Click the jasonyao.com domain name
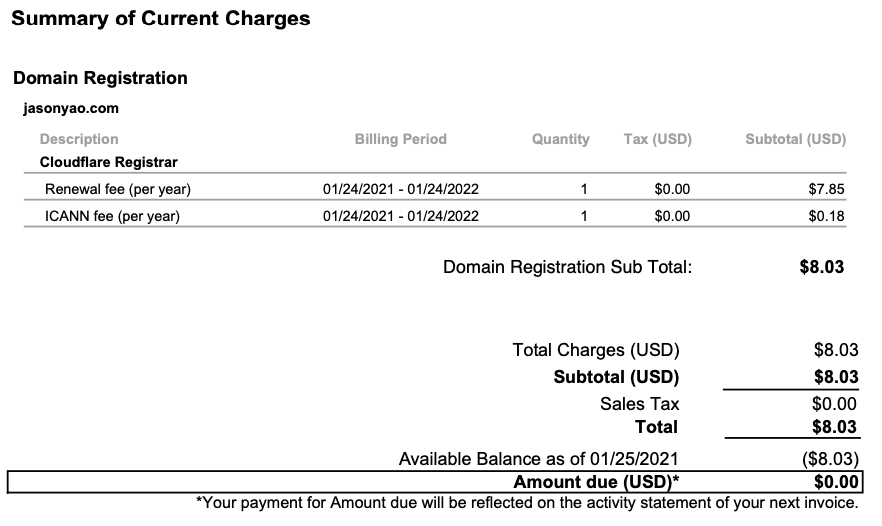The width and height of the screenshot is (882, 526). (71, 108)
